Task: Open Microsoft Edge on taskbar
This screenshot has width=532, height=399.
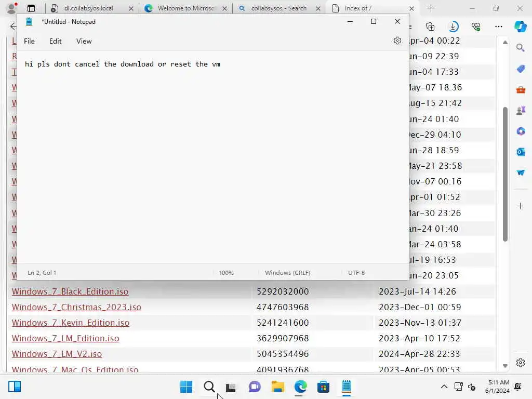Action: 301,387
